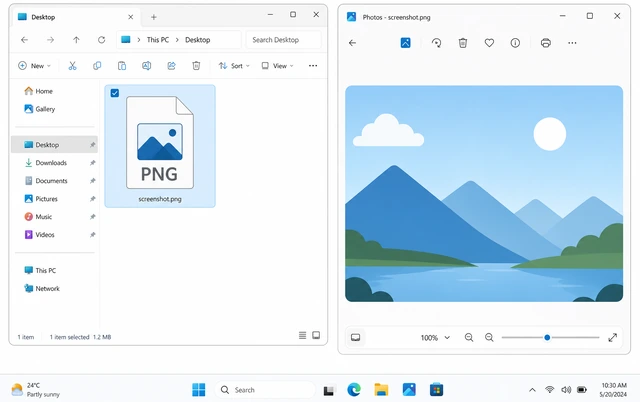Open the New dropdown in File Explorer
640x402 pixels.
tap(34, 66)
